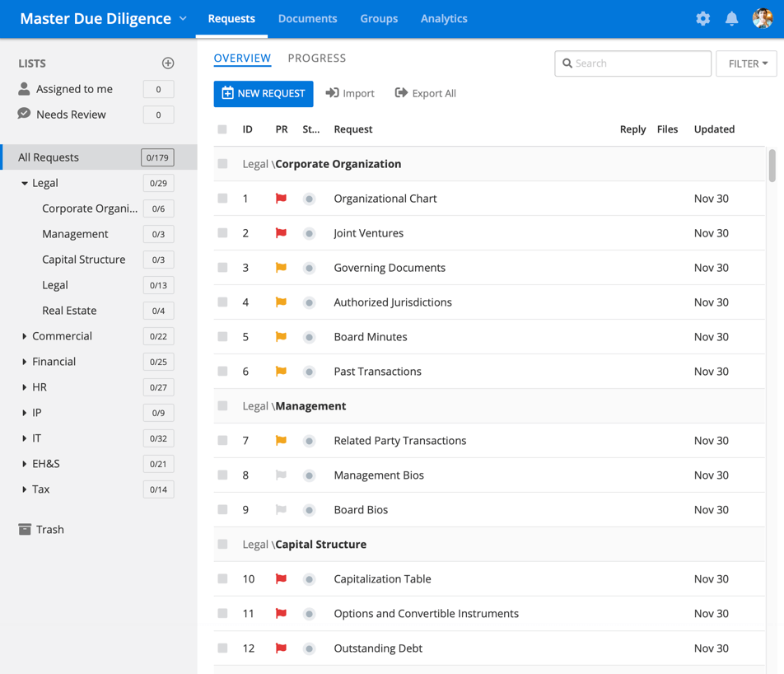The height and width of the screenshot is (674, 784).
Task: Select the Requests tab
Action: pos(231,18)
